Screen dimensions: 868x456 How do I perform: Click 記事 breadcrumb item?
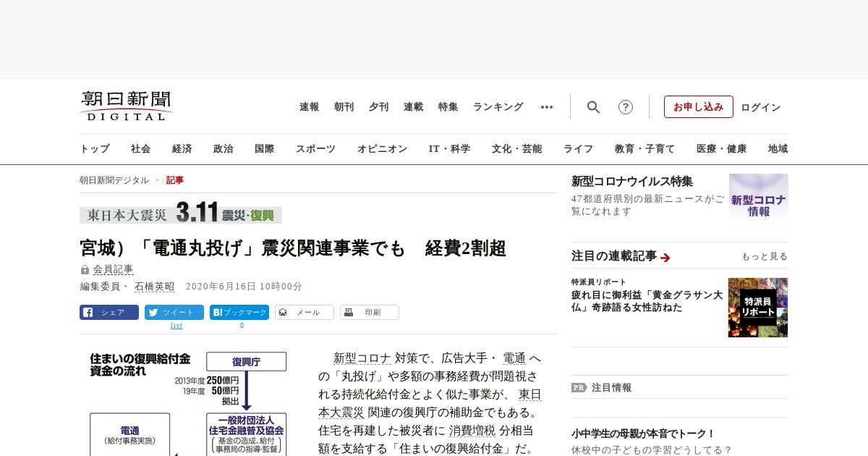(x=175, y=180)
